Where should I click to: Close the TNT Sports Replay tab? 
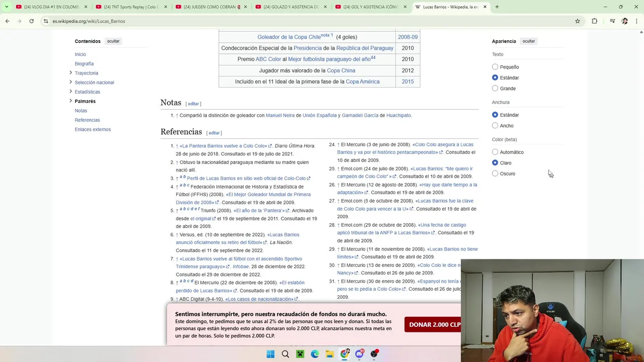(x=166, y=7)
